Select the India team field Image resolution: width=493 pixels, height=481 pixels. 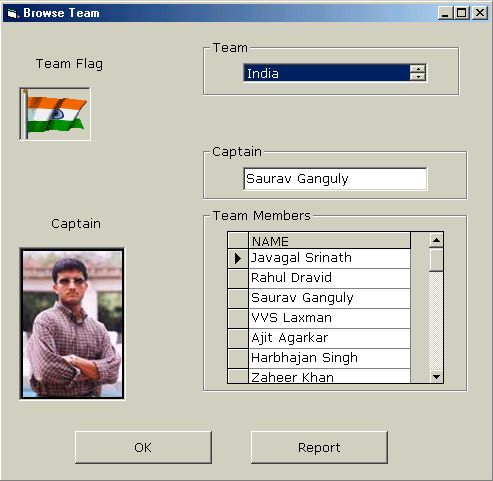click(x=327, y=73)
